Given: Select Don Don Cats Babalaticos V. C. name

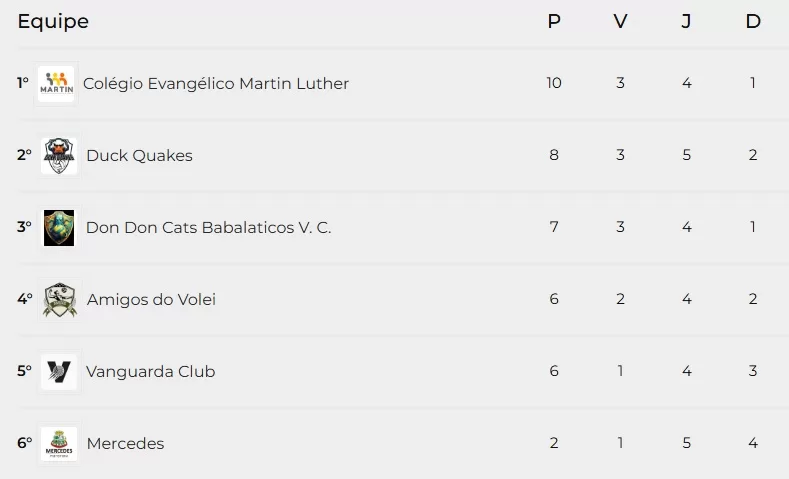Looking at the screenshot, I should coord(208,228).
